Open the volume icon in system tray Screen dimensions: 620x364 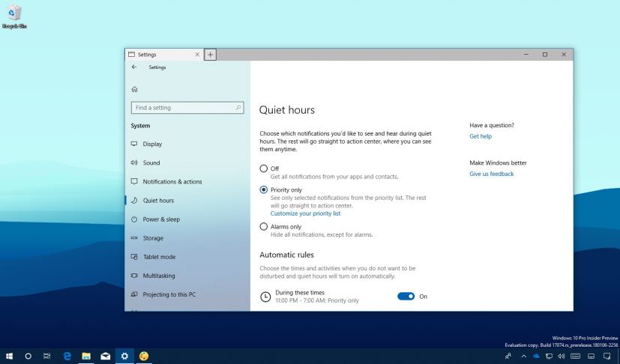pos(561,356)
